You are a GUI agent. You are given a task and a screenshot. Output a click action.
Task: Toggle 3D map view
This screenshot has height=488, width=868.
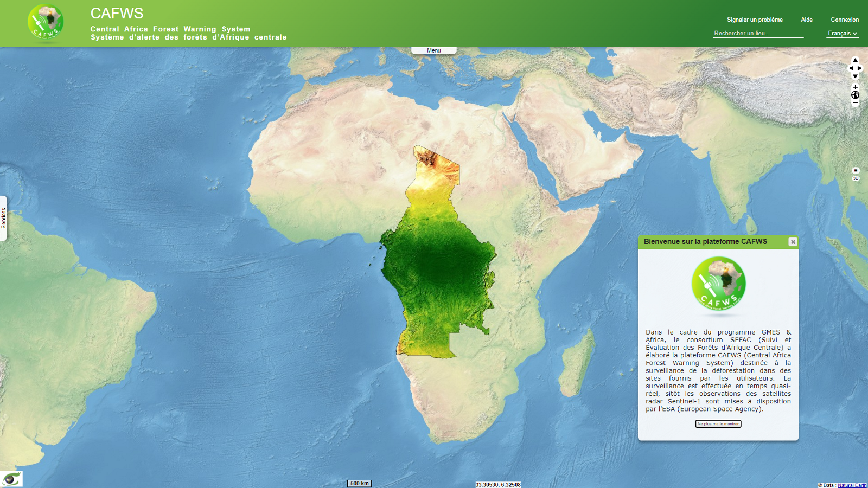tap(856, 178)
